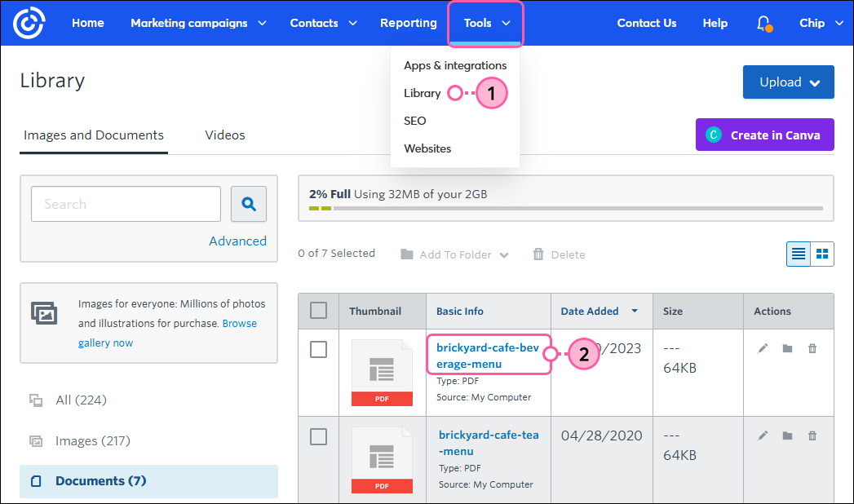Open the Advanced search link
This screenshot has width=854, height=504.
[x=238, y=241]
